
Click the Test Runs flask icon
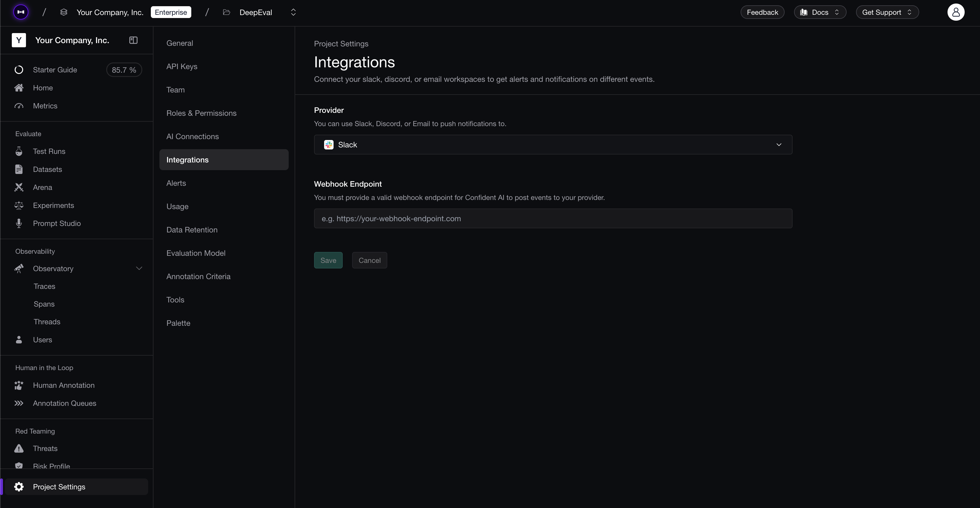pyautogui.click(x=19, y=152)
